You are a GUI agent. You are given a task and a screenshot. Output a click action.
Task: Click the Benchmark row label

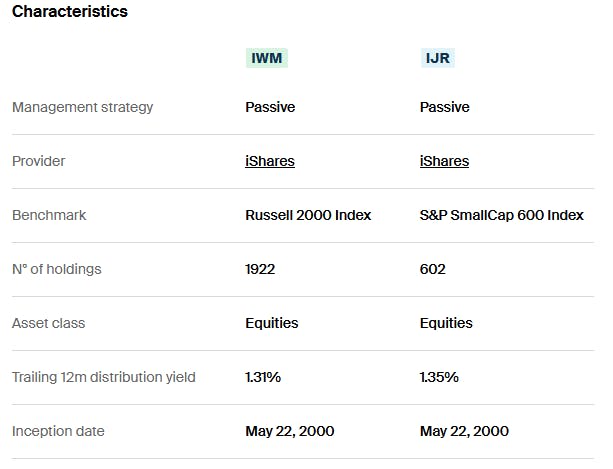click(49, 215)
